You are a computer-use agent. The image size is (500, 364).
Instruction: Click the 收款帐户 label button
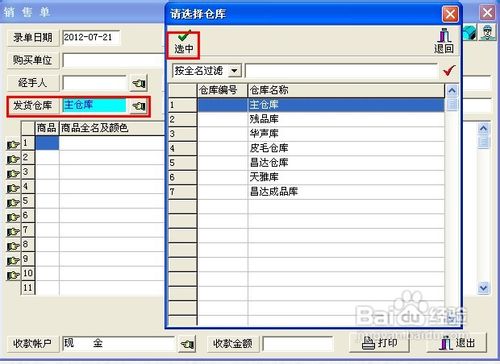(x=33, y=344)
